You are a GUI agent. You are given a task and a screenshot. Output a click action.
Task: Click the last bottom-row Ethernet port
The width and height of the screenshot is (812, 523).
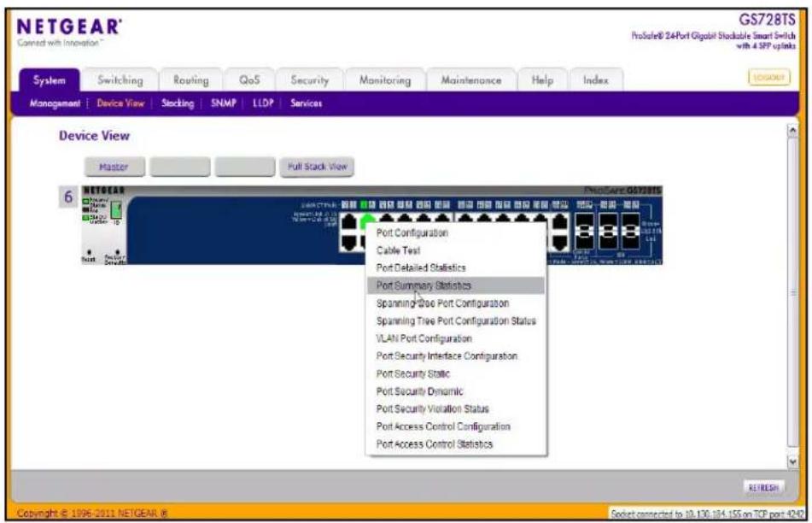[x=560, y=243]
